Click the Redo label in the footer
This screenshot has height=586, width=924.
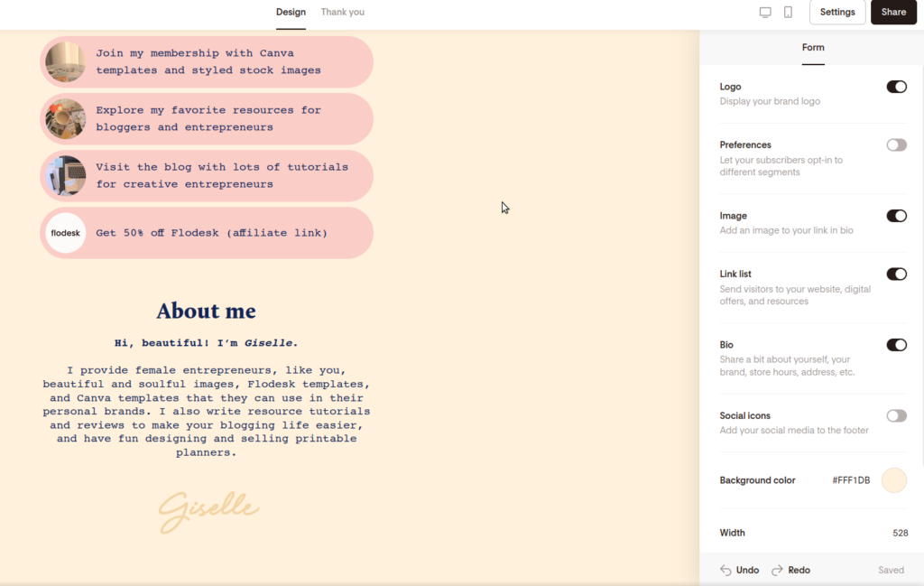click(x=799, y=570)
